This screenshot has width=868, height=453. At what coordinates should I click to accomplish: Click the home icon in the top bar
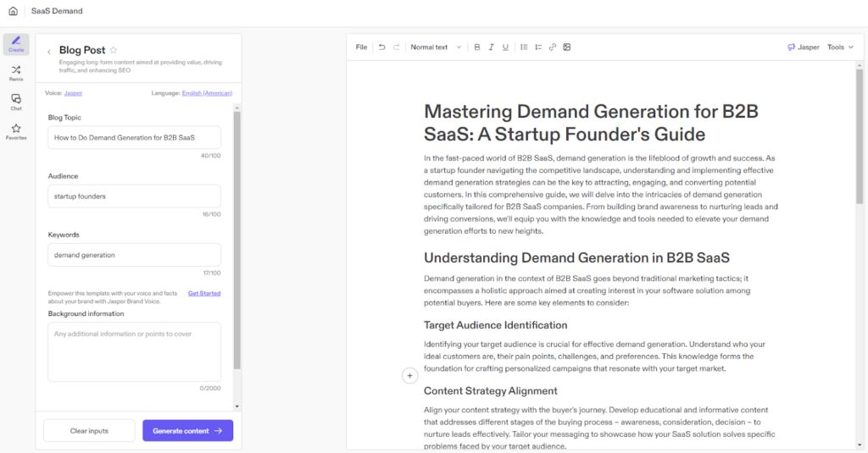(13, 11)
